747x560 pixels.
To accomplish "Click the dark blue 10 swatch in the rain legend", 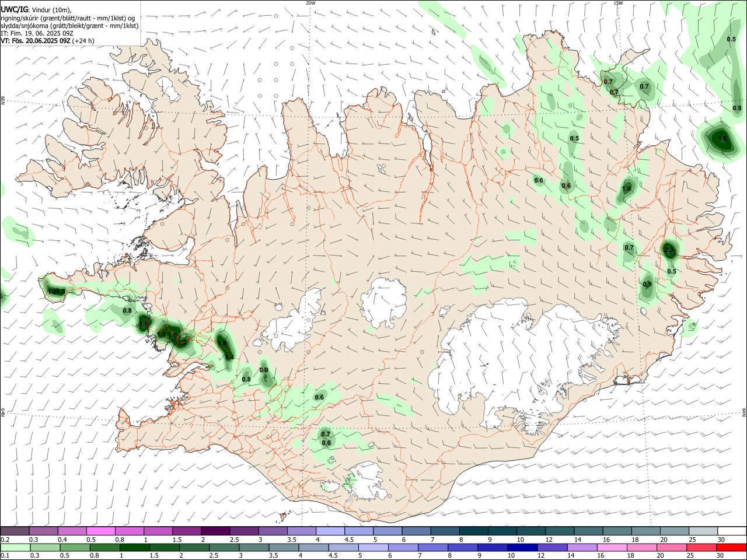I will click(522, 547).
